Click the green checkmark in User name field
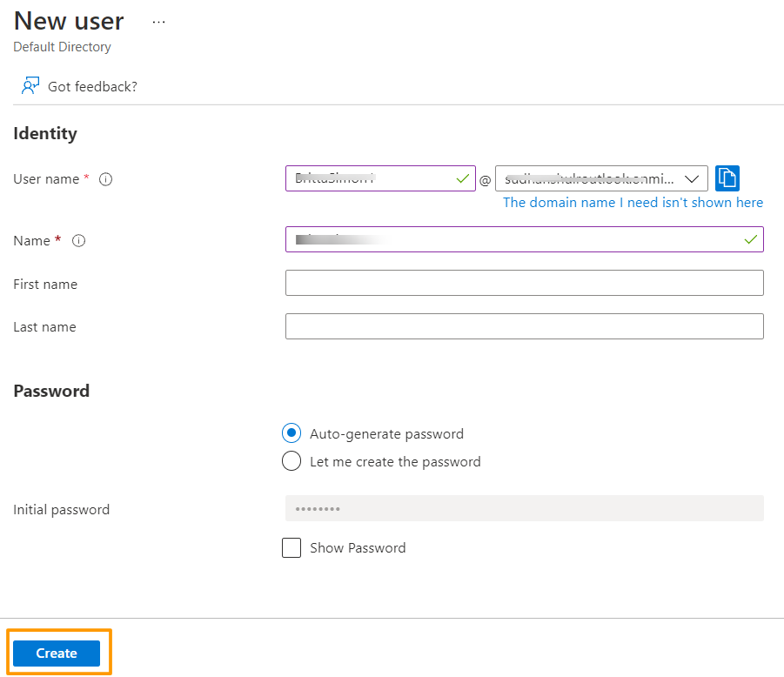Viewport: 784px width, 677px height. click(x=462, y=178)
